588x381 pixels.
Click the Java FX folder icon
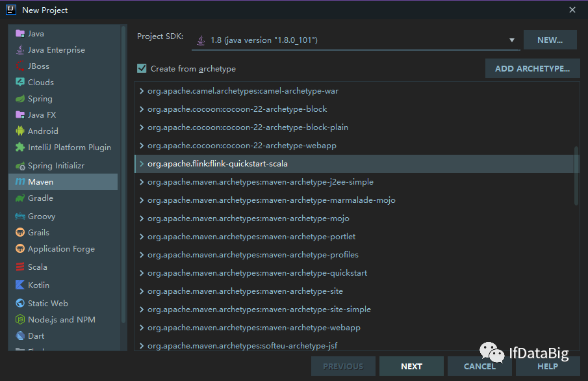[20, 115]
